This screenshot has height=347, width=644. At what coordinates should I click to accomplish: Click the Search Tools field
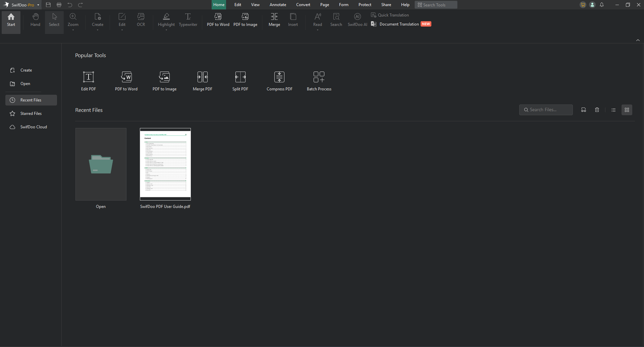[436, 5]
